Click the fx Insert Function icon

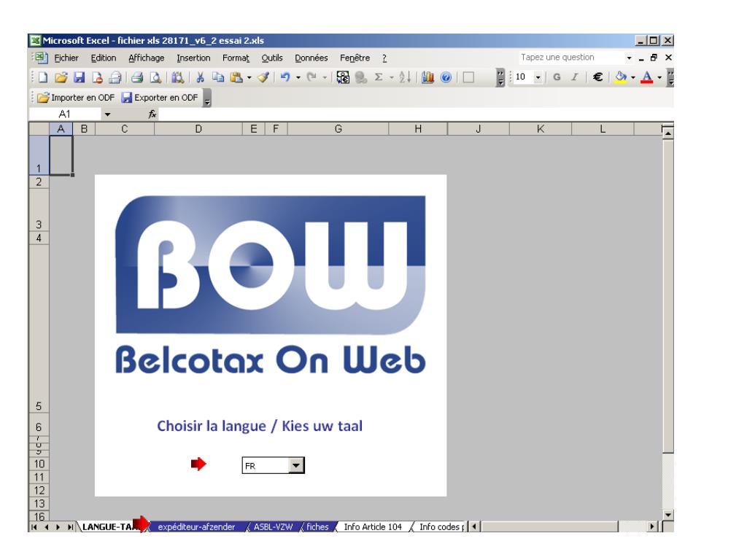[x=152, y=114]
